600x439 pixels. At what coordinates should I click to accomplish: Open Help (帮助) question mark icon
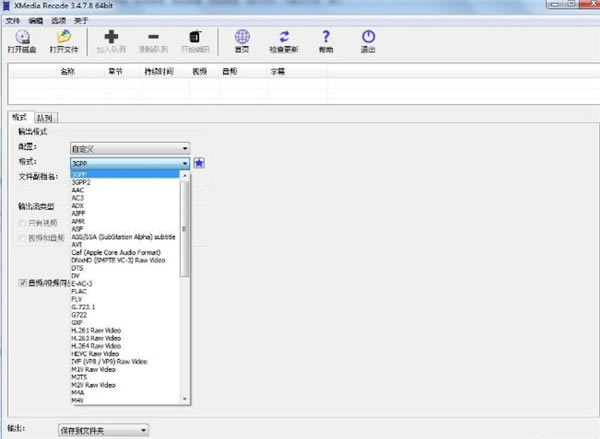point(326,37)
